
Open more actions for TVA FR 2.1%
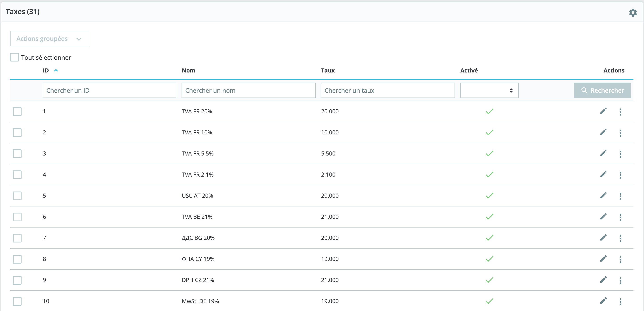click(x=620, y=175)
